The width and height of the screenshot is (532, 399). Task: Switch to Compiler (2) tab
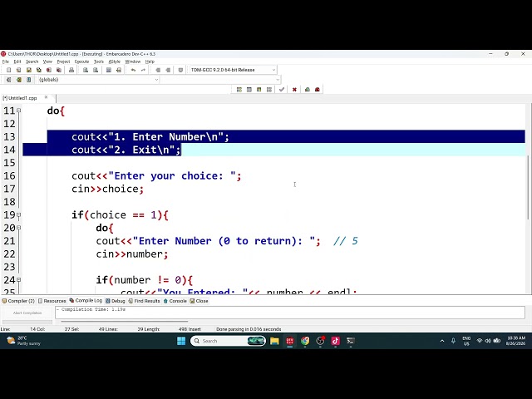[18, 301]
